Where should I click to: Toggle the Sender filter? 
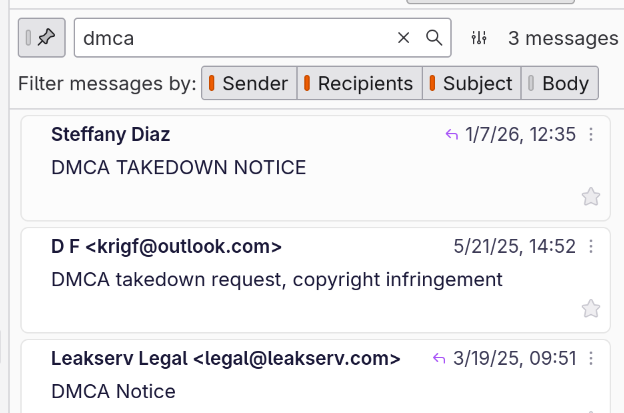249,84
